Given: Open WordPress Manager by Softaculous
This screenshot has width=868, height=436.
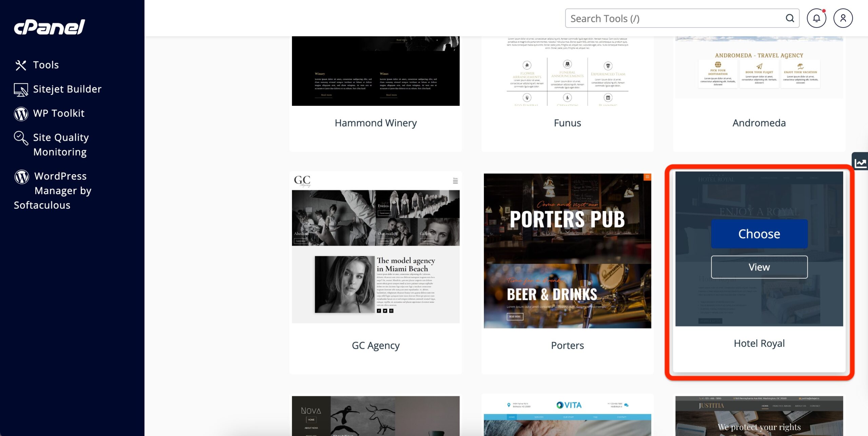Looking at the screenshot, I should pyautogui.click(x=53, y=190).
